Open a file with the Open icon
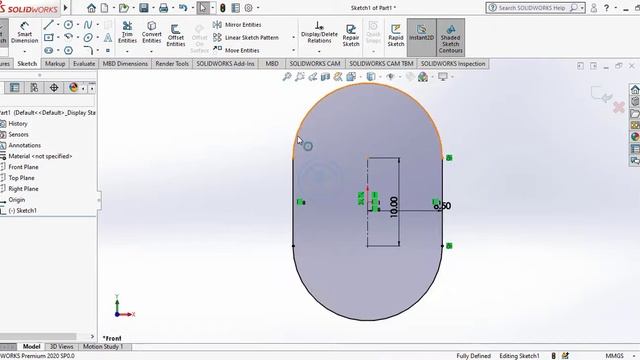 [x=124, y=8]
